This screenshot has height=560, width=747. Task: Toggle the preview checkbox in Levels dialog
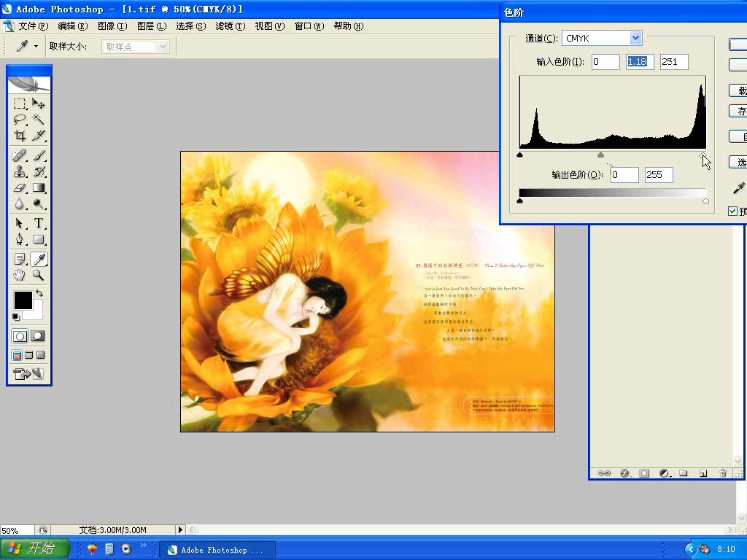(x=732, y=211)
